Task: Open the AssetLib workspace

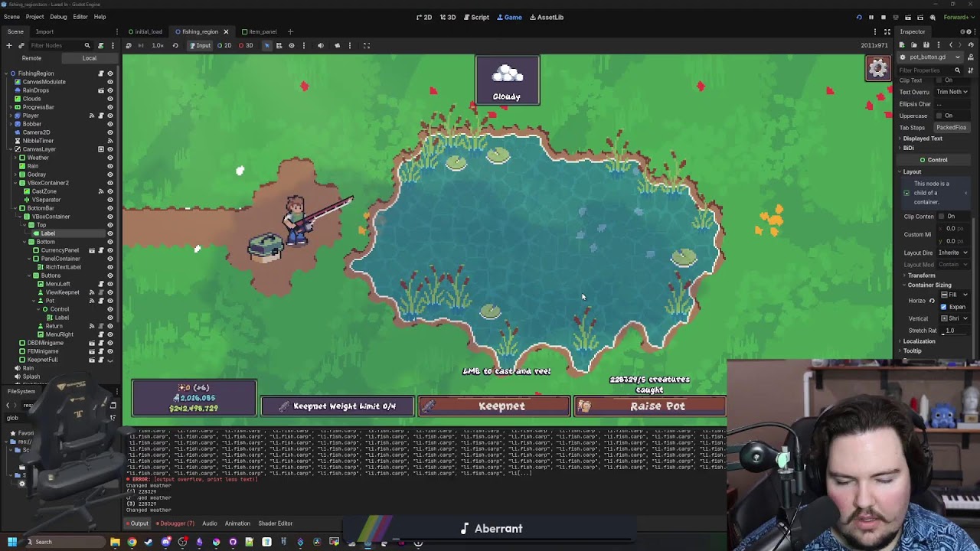Action: 546,17
